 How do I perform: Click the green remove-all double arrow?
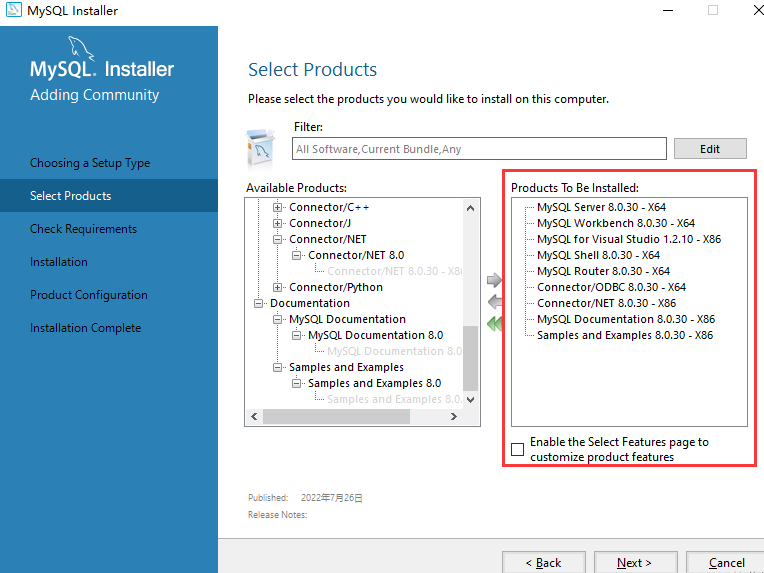pos(494,323)
